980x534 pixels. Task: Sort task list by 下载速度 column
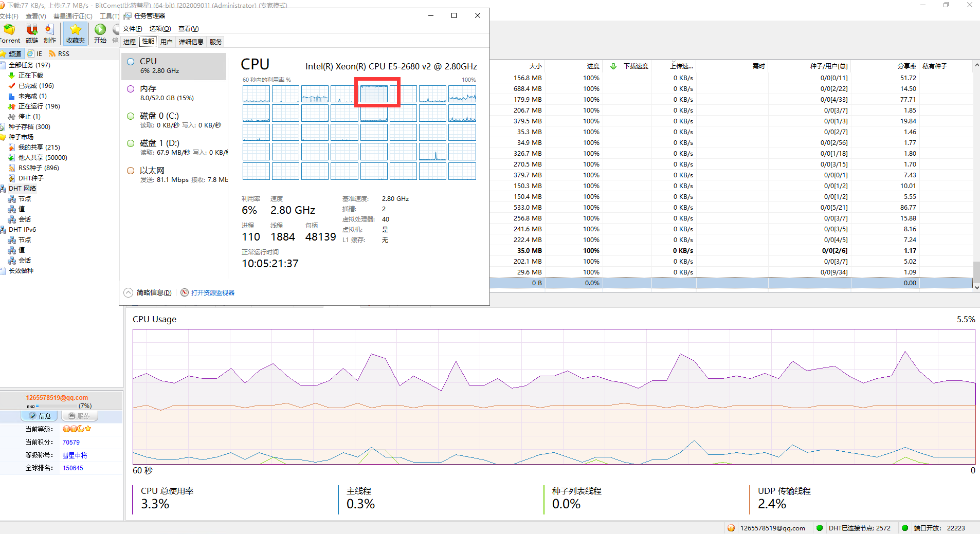627,66
